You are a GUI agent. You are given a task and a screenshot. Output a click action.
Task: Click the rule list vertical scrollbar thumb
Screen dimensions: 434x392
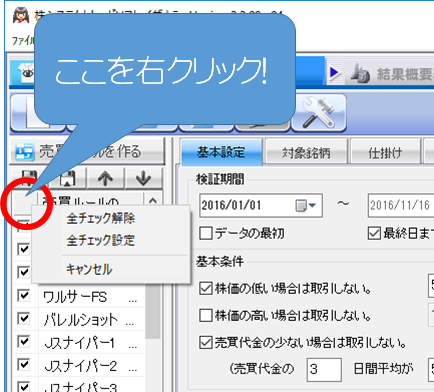coord(153,311)
